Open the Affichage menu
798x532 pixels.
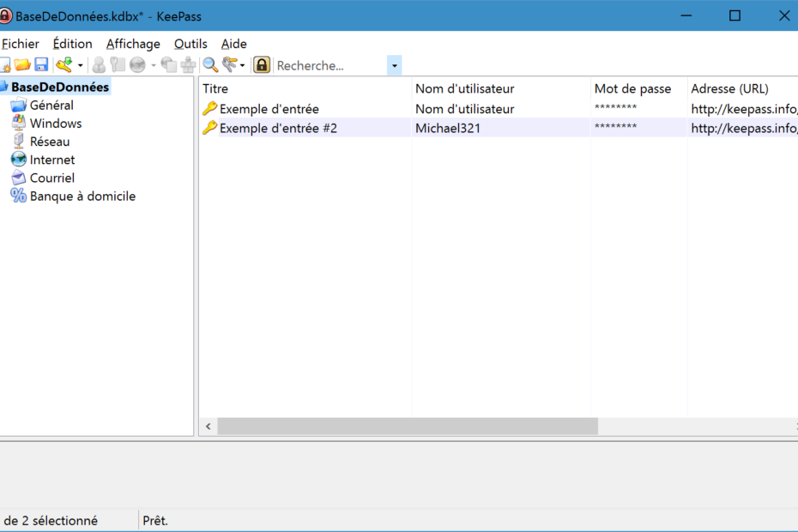[133, 44]
